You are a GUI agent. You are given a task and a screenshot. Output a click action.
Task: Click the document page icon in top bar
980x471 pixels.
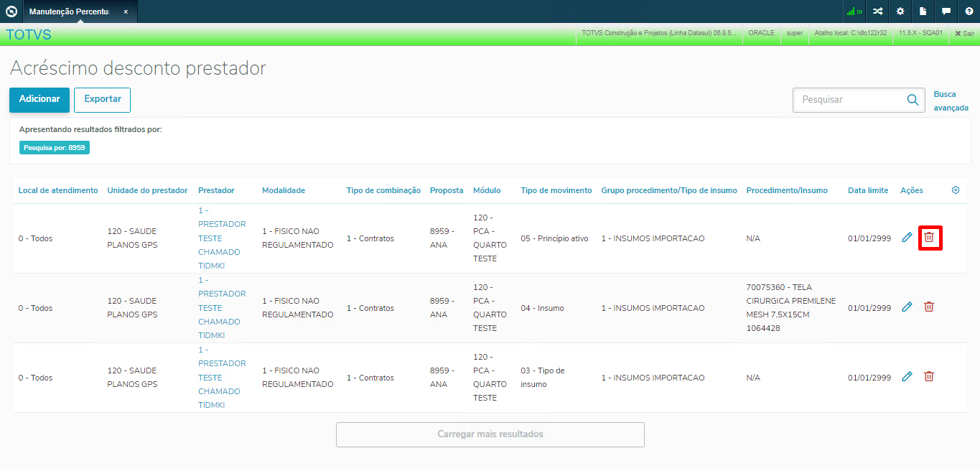923,11
